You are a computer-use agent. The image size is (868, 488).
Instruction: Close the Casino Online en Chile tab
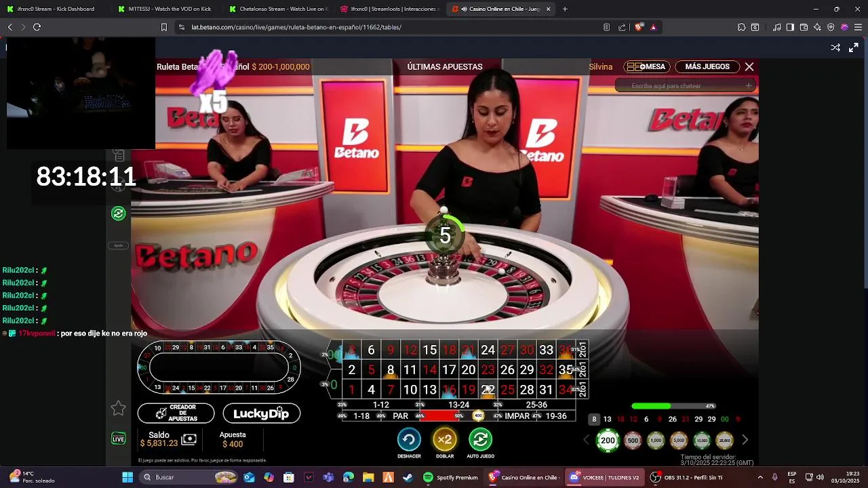[548, 9]
